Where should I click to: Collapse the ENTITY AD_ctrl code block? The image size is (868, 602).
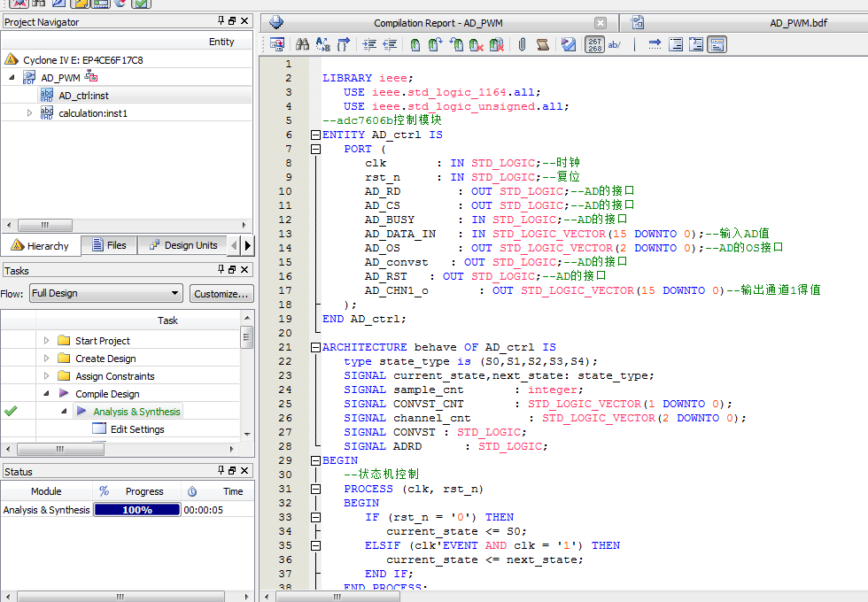click(314, 135)
